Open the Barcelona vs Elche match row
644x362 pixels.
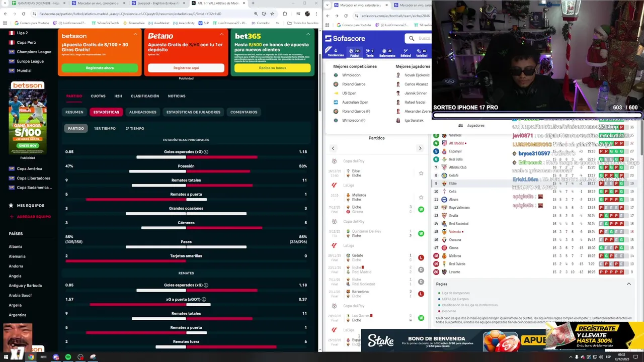[376, 294]
